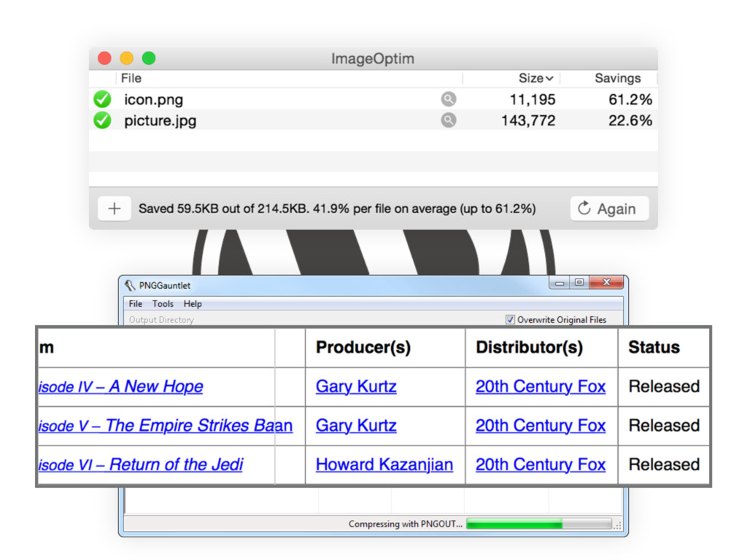The height and width of the screenshot is (560, 747).
Task: Sort by the Savings column header
Action: (x=617, y=78)
